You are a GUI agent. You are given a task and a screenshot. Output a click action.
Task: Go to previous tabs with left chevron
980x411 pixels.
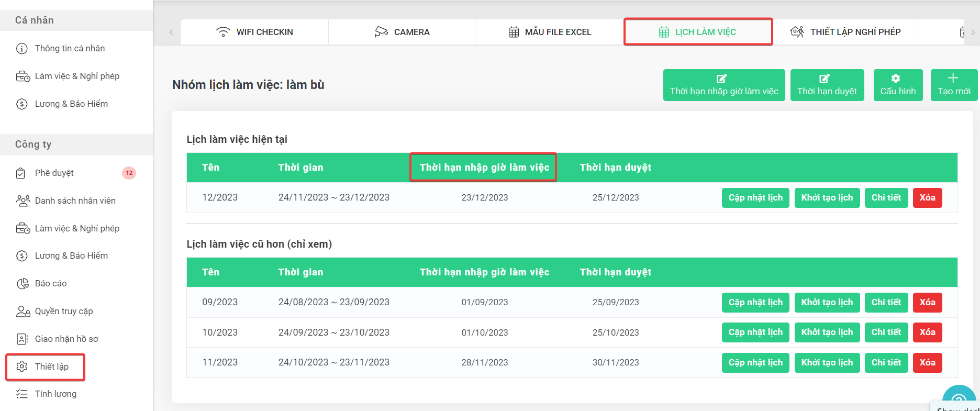click(x=171, y=32)
